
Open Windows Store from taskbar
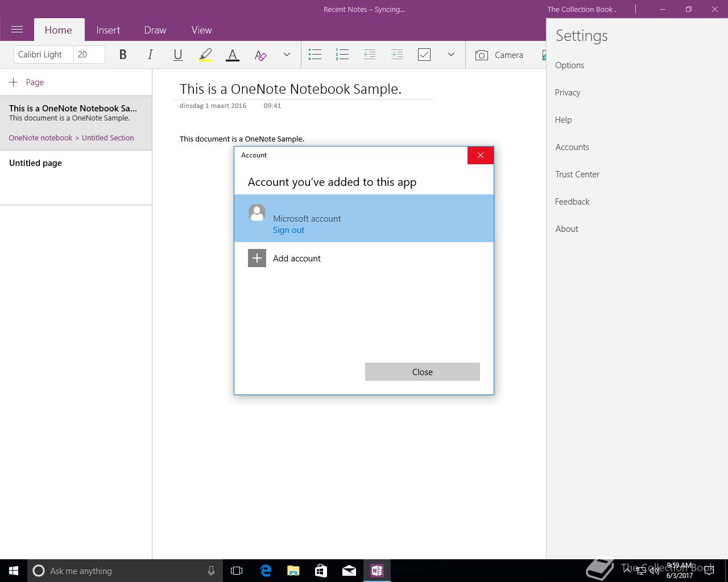tap(321, 571)
